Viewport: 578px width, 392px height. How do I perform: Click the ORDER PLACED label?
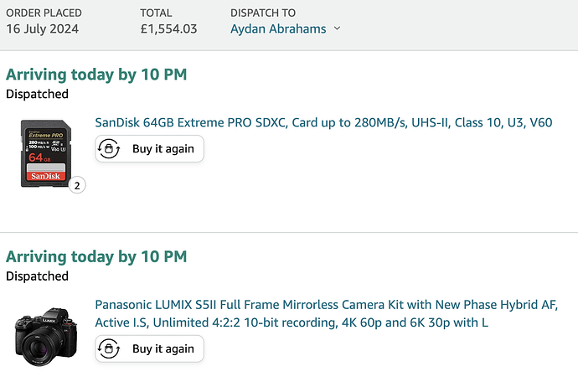click(x=44, y=13)
